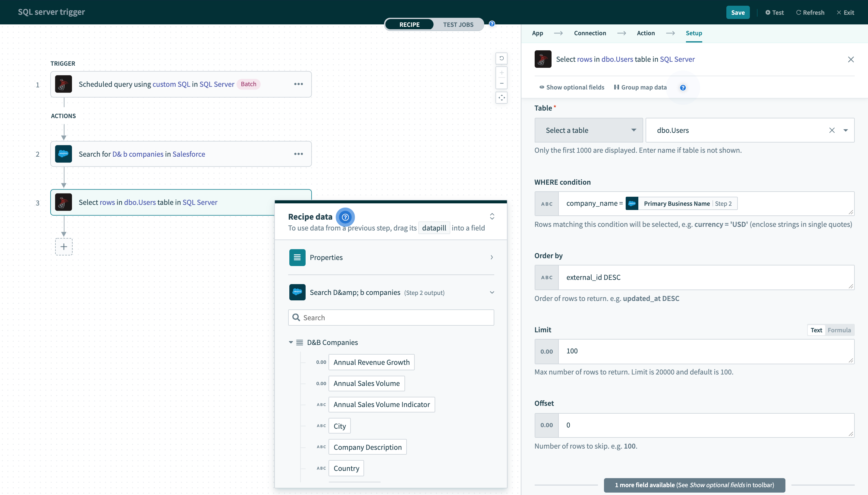Zoom out on the recipe canvas
The image size is (868, 495).
click(502, 83)
